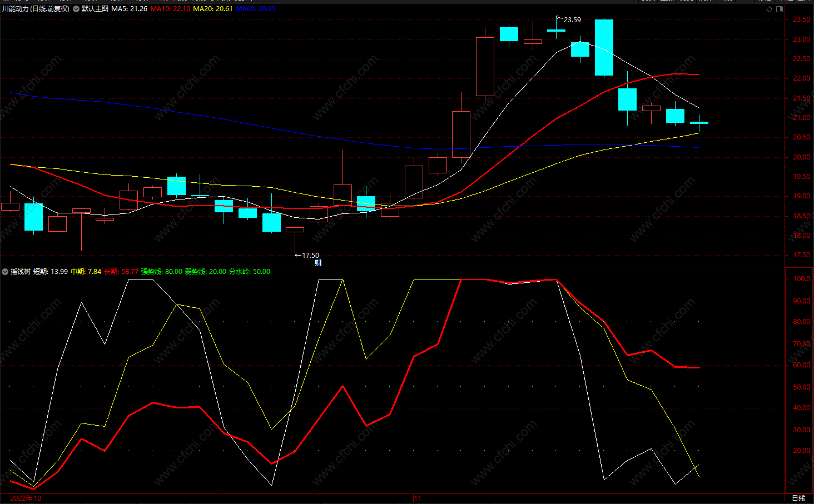The height and width of the screenshot is (504, 814).
Task: Click the 分水岭: 50.00 label
Action: (250, 272)
